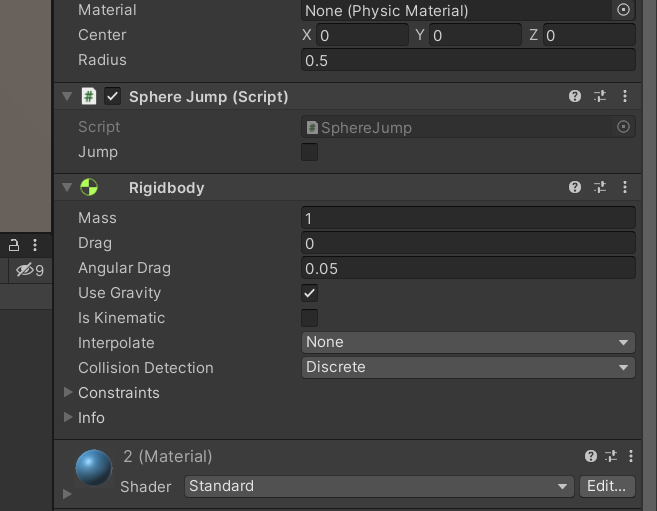Open the Shader dropdown
The height and width of the screenshot is (511, 657).
coord(379,486)
